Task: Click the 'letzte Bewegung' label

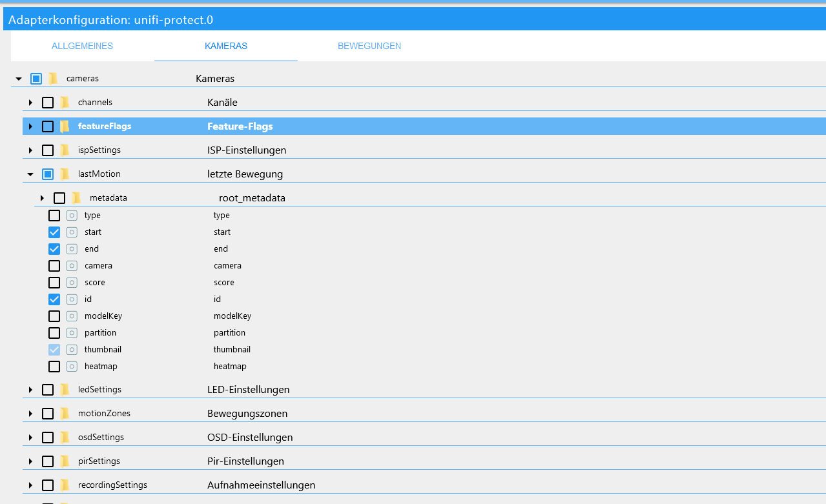Action: pyautogui.click(x=245, y=174)
